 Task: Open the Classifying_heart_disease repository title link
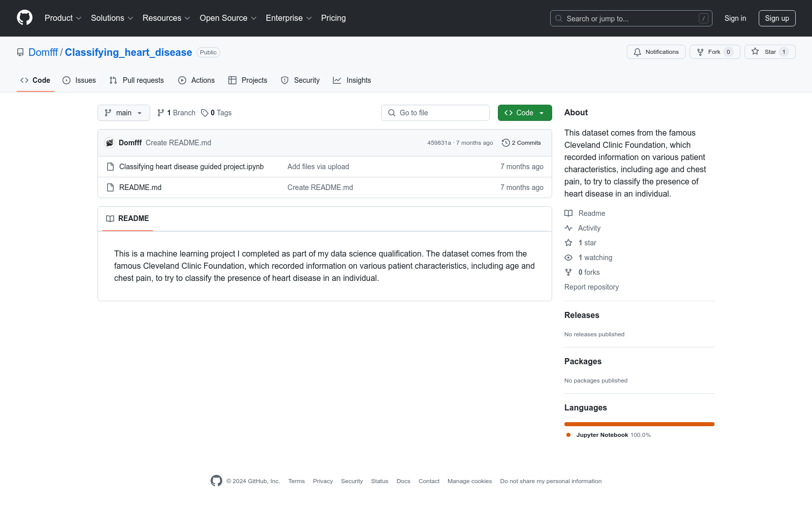(128, 52)
